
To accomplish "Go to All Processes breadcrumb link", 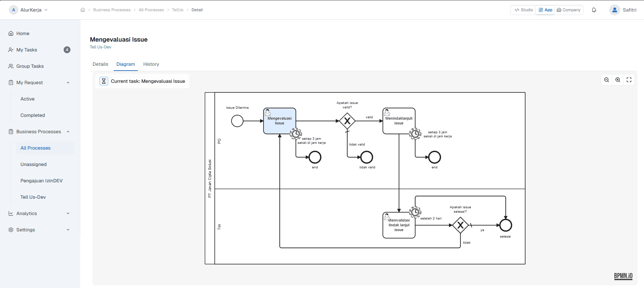I will [x=151, y=10].
